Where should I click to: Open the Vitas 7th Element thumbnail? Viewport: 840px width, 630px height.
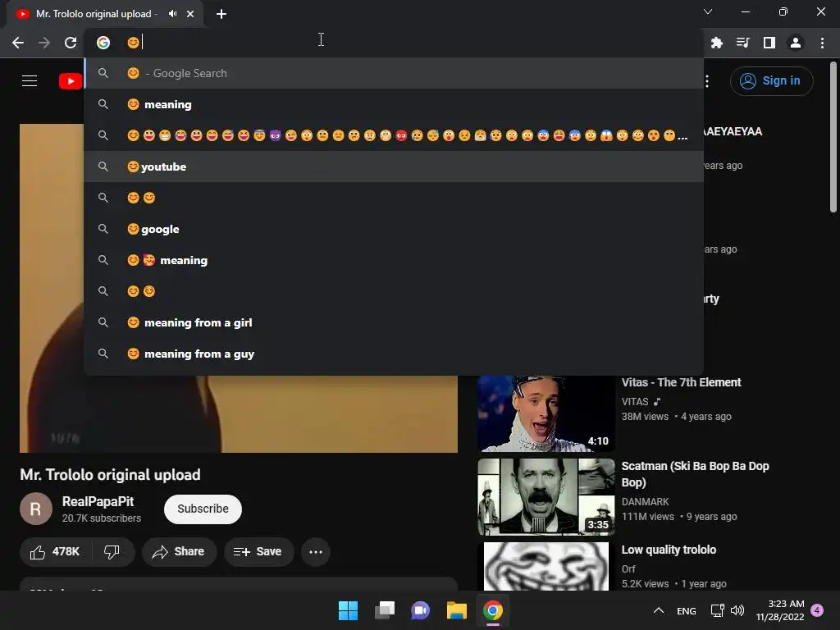546,413
